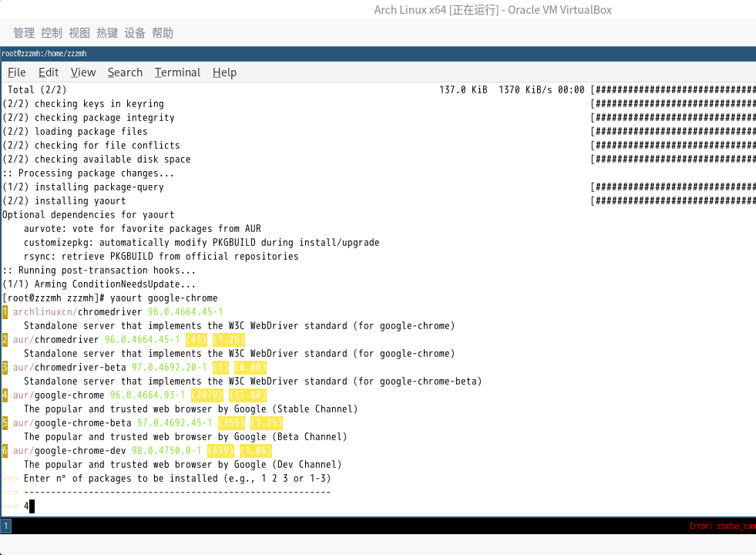Click 'aur/google-chrome-beta' package name
This screenshot has width=756, height=555.
click(72, 423)
